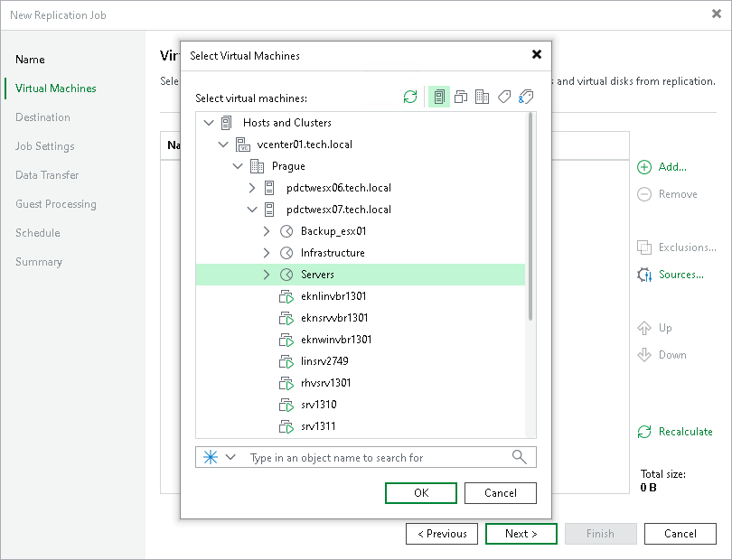Refresh the virtual machine tree
This screenshot has height=560, width=732.
point(409,97)
